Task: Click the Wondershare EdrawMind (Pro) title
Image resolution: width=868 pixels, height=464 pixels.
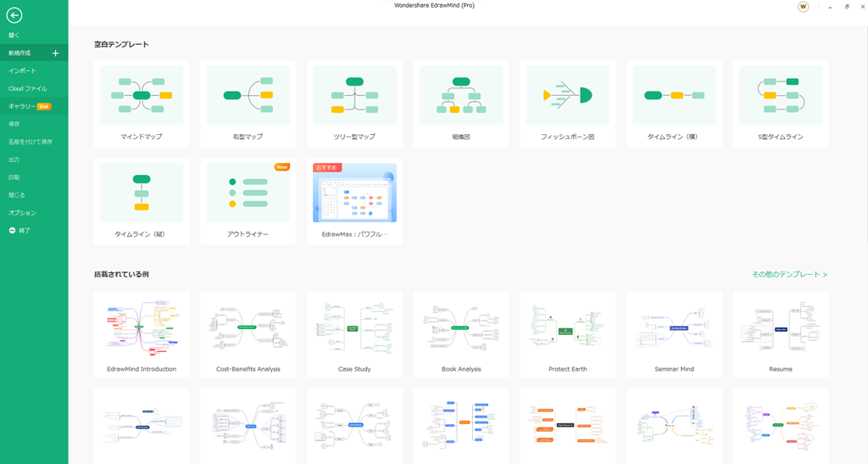Action: pos(434,6)
